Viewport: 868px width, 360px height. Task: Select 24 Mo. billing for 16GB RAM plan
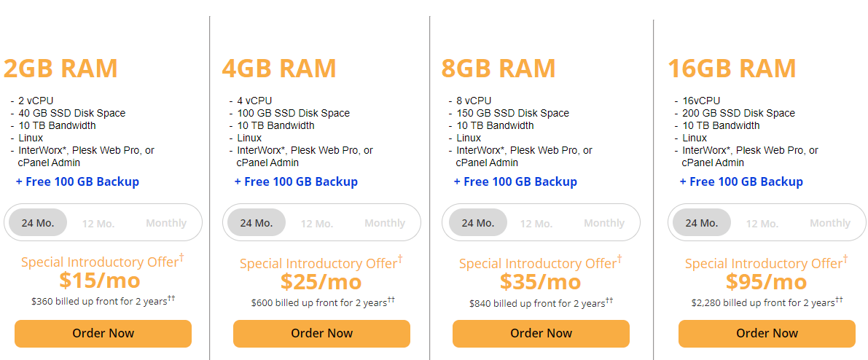(x=702, y=223)
